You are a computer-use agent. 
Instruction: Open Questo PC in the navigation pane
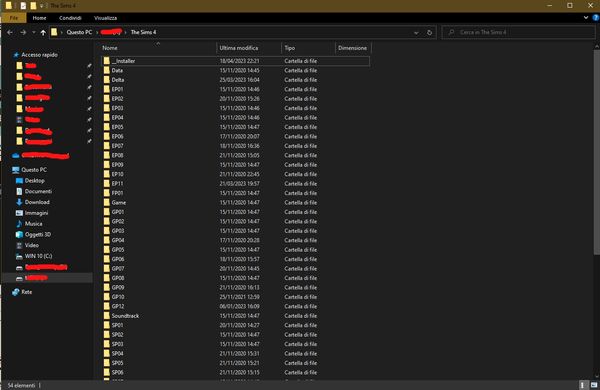pos(34,170)
